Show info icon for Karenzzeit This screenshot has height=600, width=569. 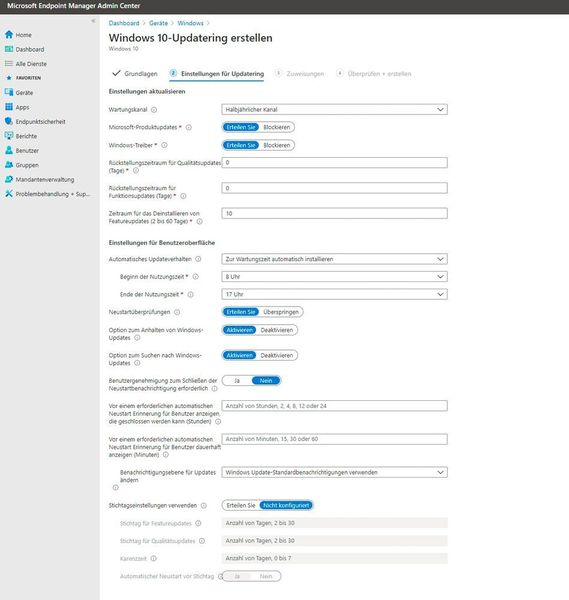(x=153, y=559)
